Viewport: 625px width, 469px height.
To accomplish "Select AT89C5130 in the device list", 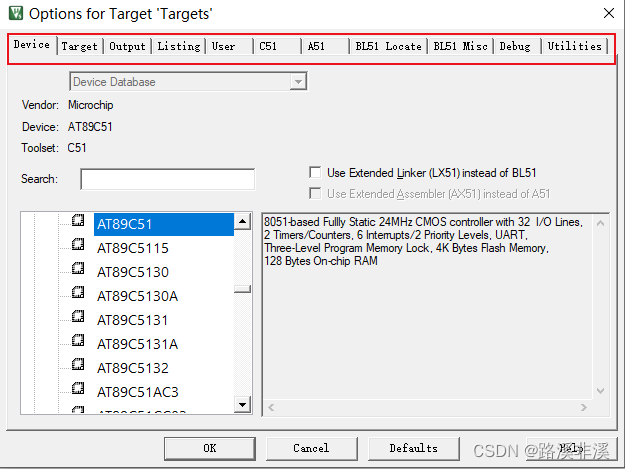I will point(133,272).
